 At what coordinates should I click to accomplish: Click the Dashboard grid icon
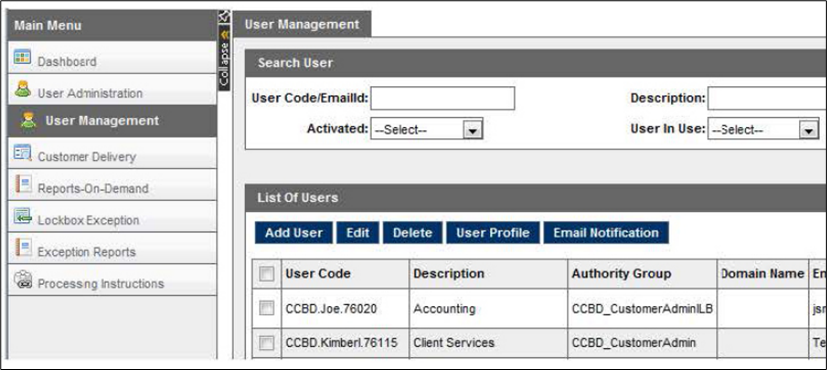22,57
